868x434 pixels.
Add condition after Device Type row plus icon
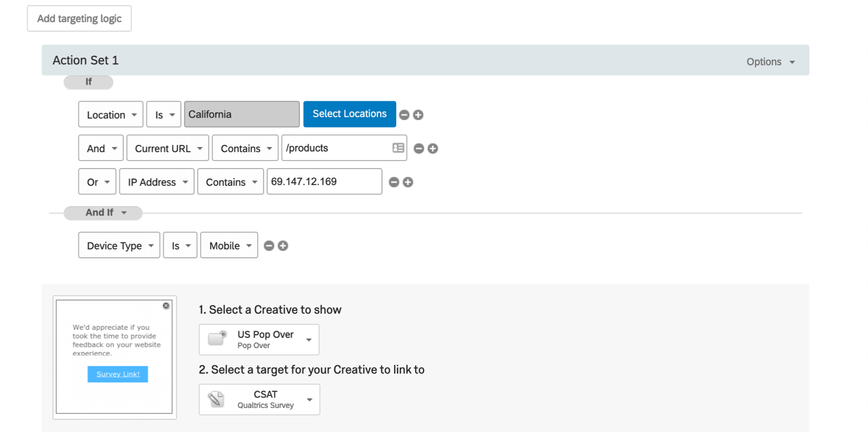[283, 246]
